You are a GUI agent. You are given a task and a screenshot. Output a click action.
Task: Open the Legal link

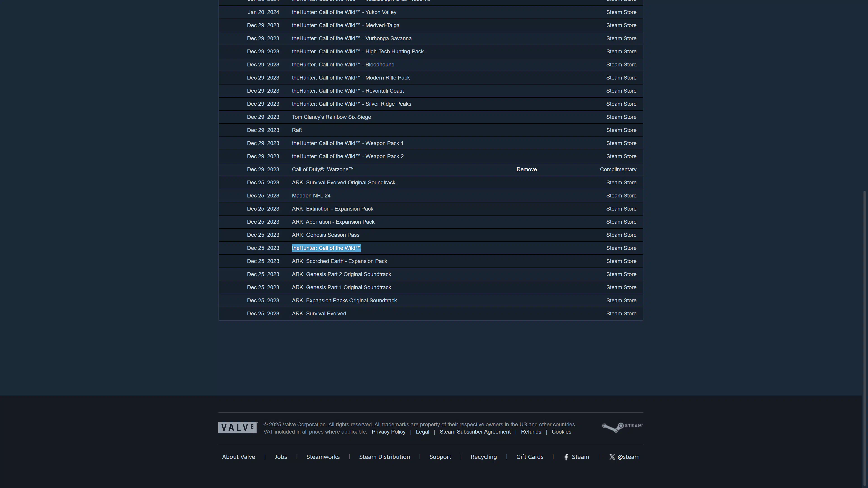point(422,432)
